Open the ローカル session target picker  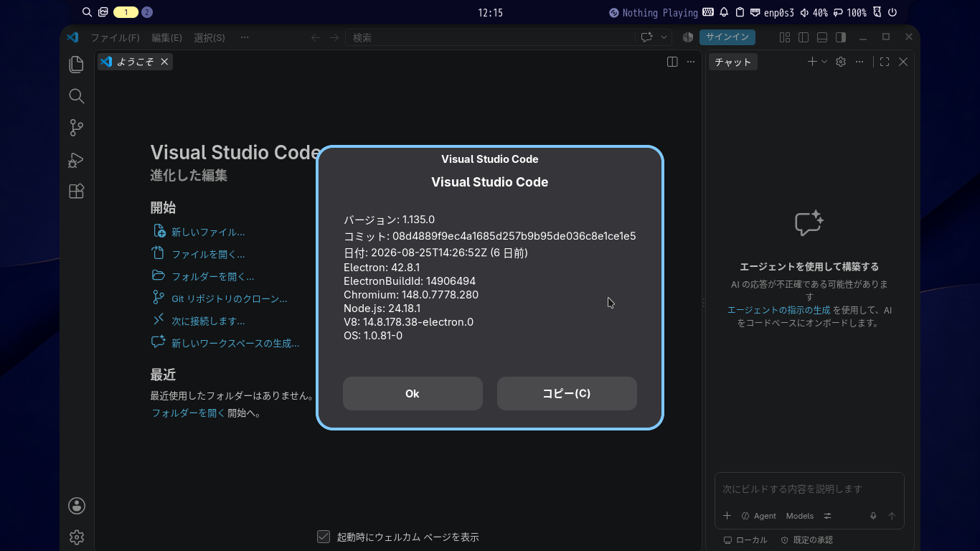click(x=745, y=540)
